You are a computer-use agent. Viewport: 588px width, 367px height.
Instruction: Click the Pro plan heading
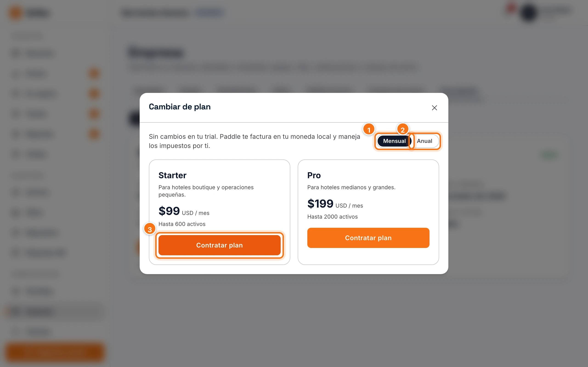point(314,175)
